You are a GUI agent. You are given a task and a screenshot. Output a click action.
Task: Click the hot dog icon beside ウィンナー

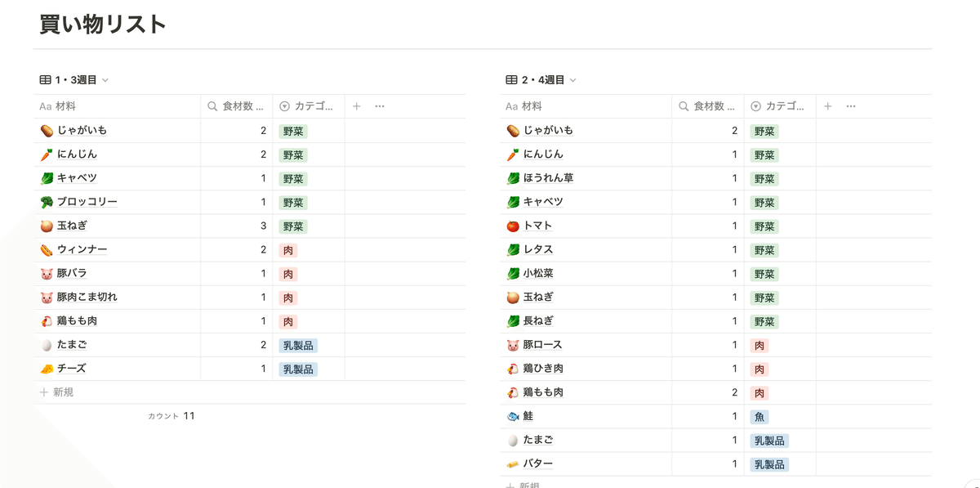[47, 249]
